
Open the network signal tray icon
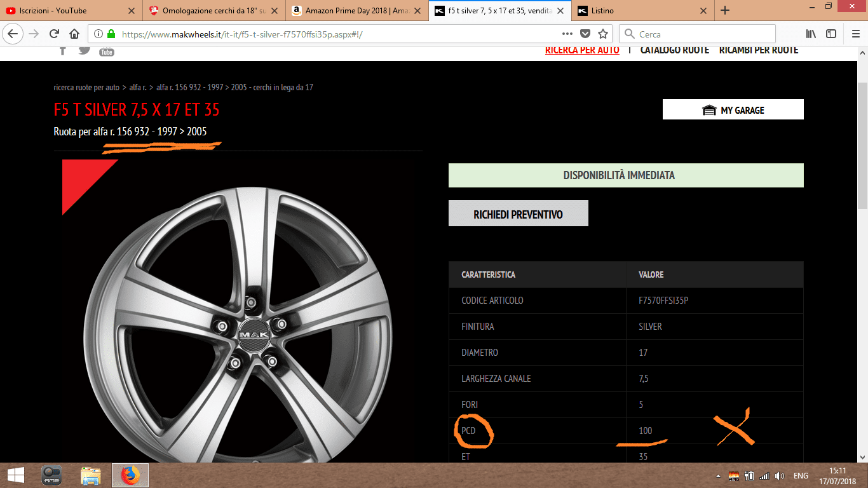pyautogui.click(x=764, y=476)
